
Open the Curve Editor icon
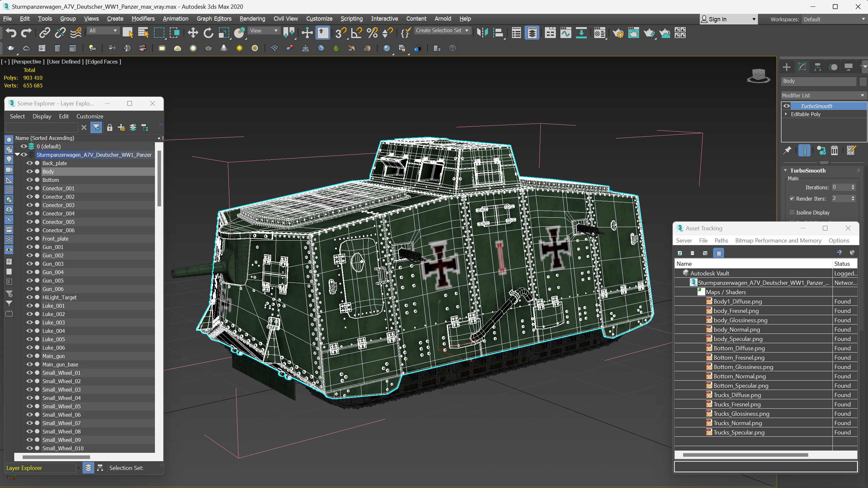click(x=566, y=33)
